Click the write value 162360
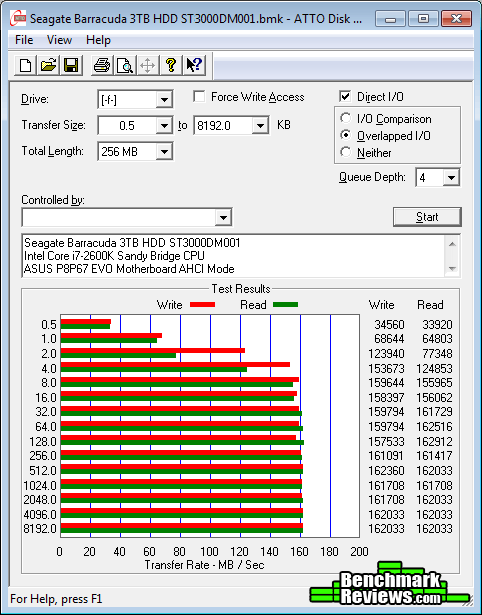 point(386,471)
